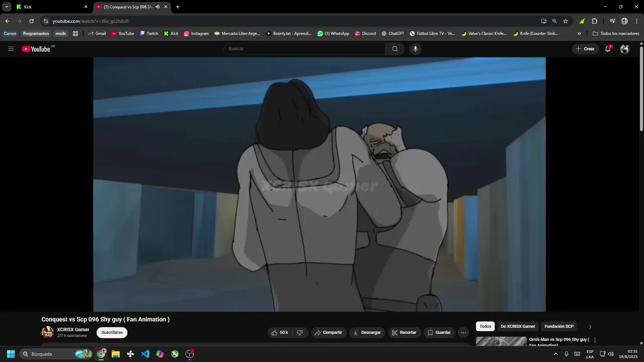
Task: Open the Discord bookmark
Action: pos(365,34)
